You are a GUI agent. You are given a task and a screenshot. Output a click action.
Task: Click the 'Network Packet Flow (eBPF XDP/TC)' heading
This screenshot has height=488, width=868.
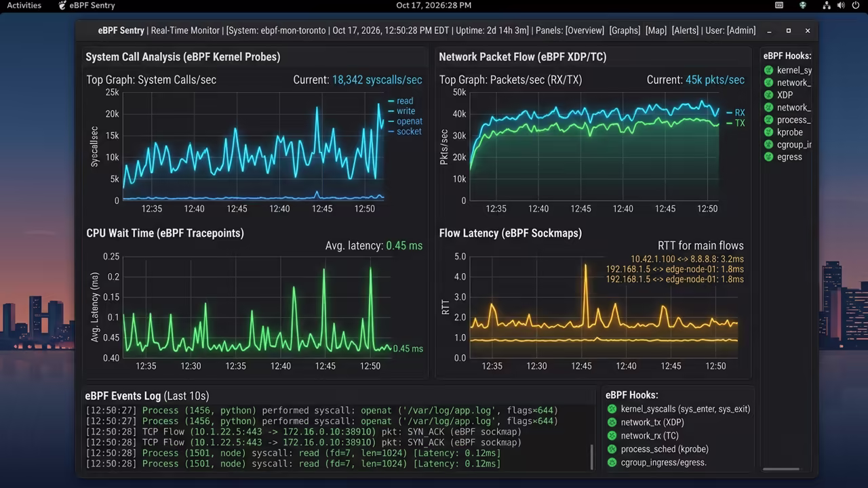(x=523, y=57)
